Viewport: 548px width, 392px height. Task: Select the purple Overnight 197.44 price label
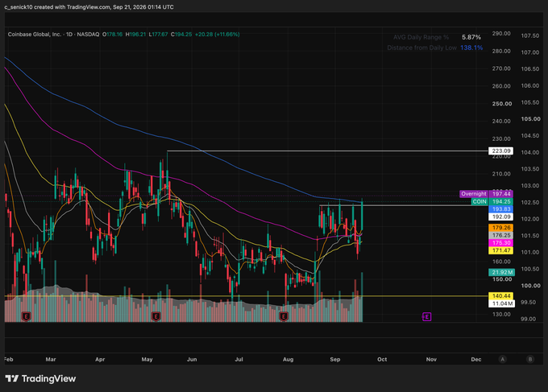[x=486, y=194]
